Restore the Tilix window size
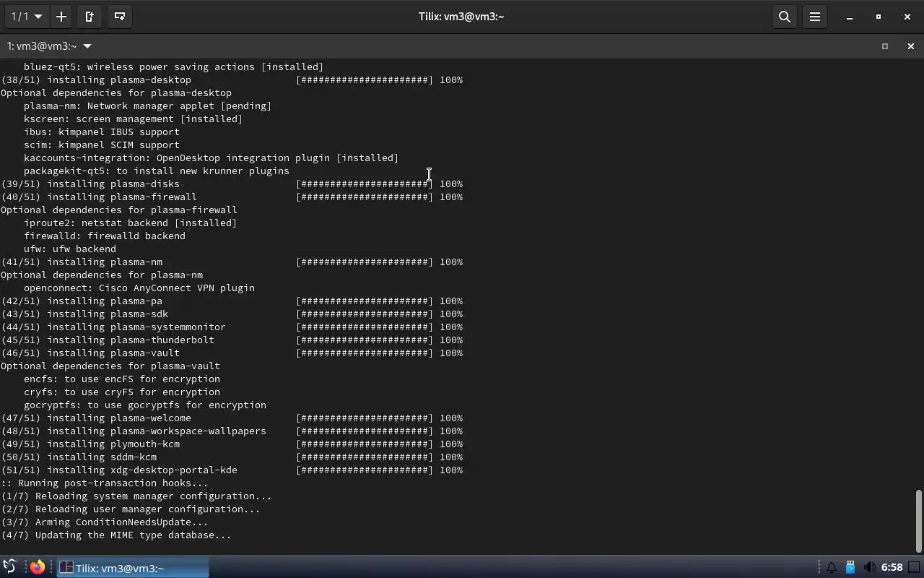The image size is (924, 578). point(879,17)
